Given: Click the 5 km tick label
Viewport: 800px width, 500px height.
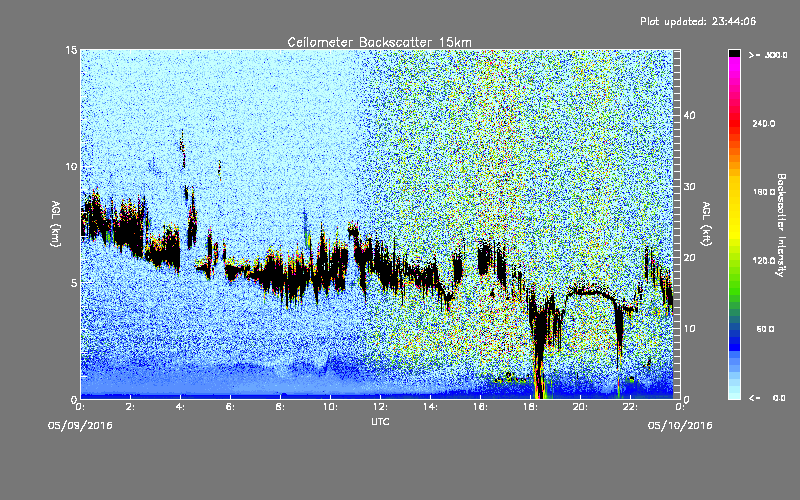Looking at the screenshot, I should point(74,283).
